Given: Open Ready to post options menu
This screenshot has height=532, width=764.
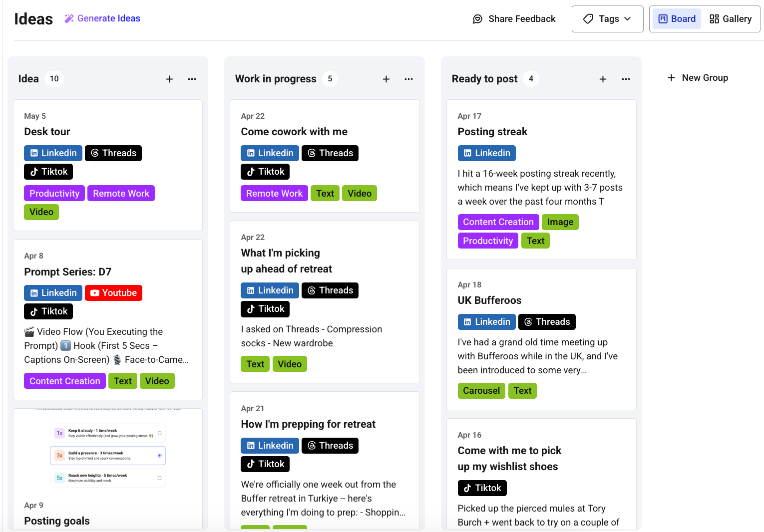Looking at the screenshot, I should coord(626,79).
